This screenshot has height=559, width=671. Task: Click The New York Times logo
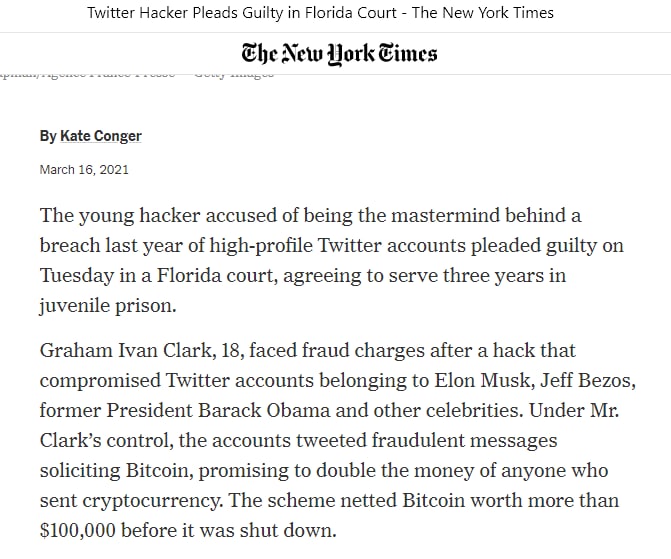tap(339, 52)
